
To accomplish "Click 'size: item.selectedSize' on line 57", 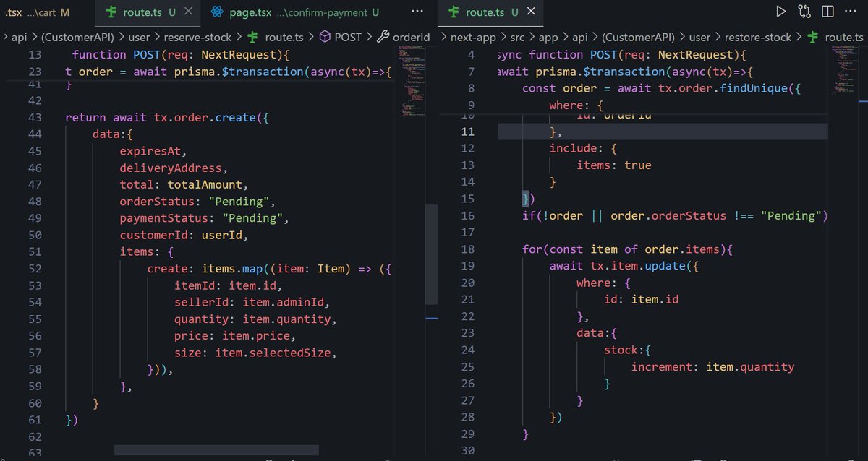I will (252, 353).
